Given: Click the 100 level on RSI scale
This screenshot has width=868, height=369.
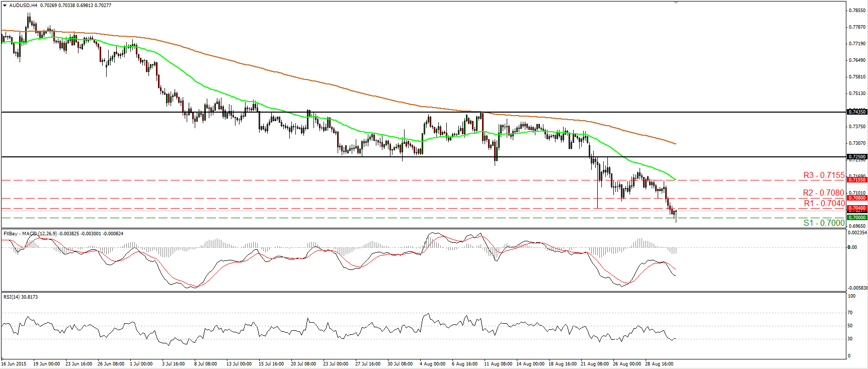Looking at the screenshot, I should click(x=851, y=296).
